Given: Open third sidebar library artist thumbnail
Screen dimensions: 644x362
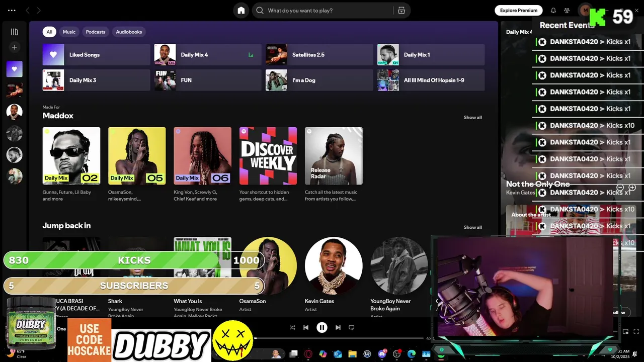Looking at the screenshot, I should [14, 112].
